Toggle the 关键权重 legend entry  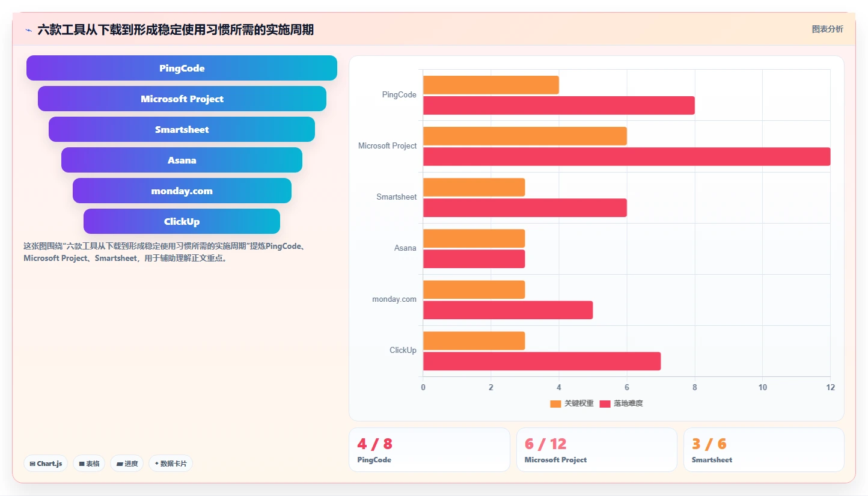(x=572, y=403)
